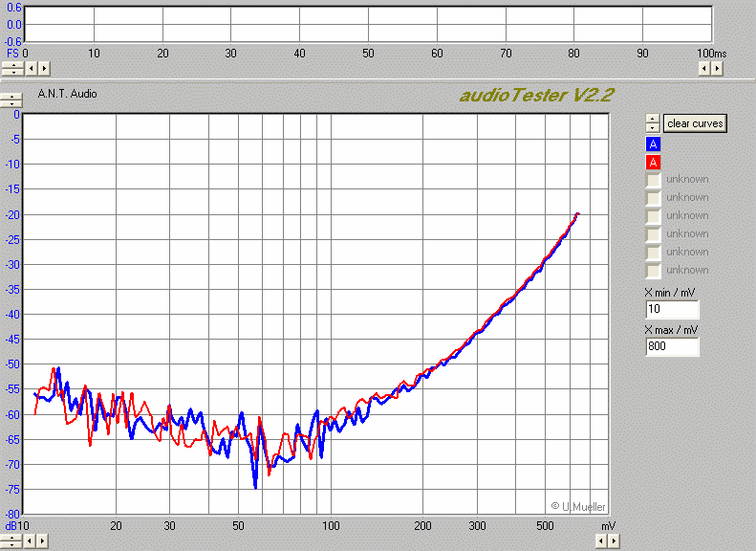Click the 'audioTester V2.2' title text
Image resolution: width=756 pixels, height=551 pixels.
[x=536, y=95]
